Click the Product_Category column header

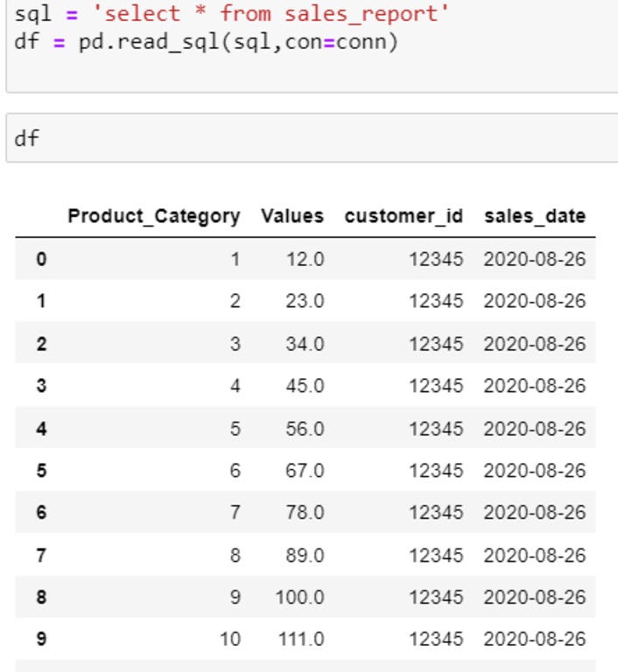point(154,216)
